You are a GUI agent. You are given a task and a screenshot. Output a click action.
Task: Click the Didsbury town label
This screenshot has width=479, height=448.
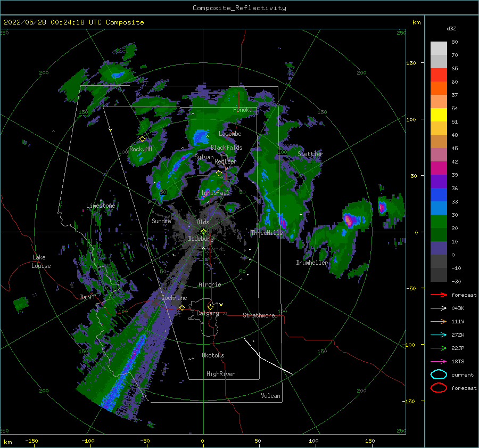tap(201, 239)
